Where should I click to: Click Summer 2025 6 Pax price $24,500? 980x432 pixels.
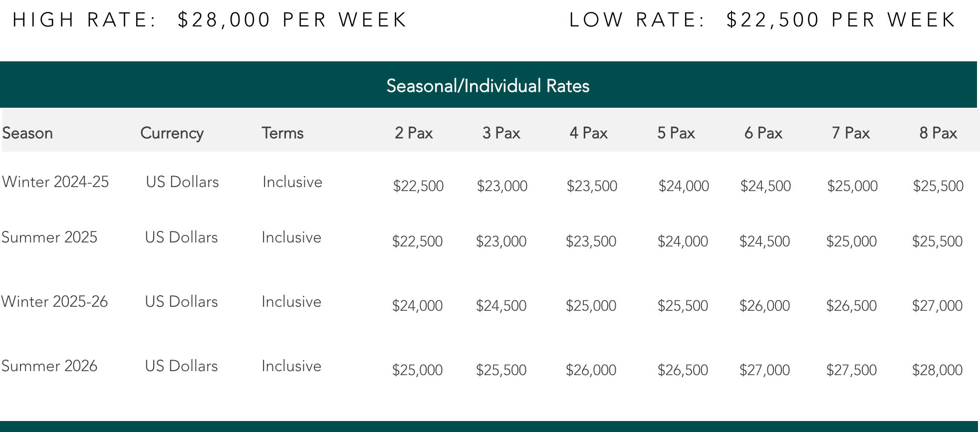[764, 241]
